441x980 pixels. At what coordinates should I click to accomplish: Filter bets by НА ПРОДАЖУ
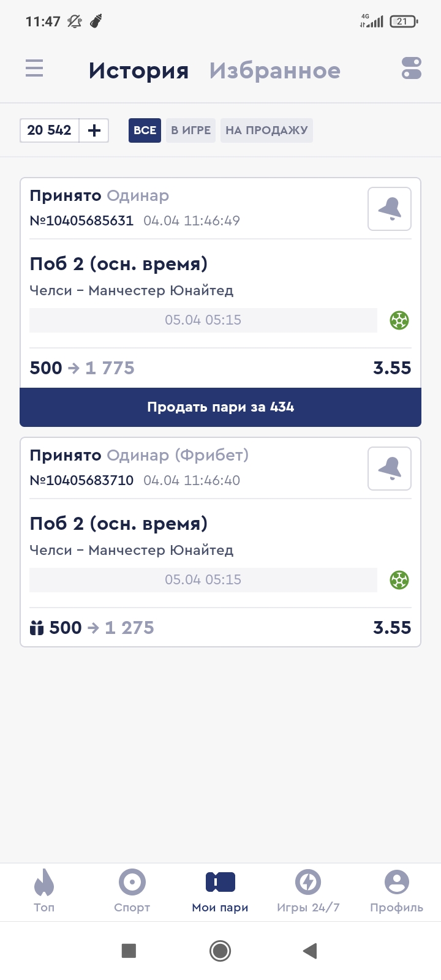coord(266,130)
